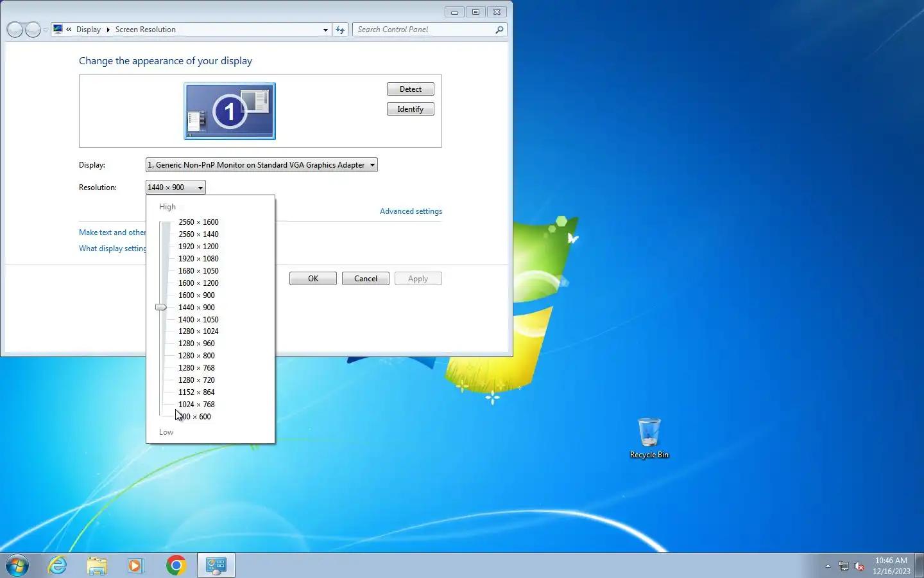
Task: Open Windows Media Player from taskbar
Action: pos(135,565)
